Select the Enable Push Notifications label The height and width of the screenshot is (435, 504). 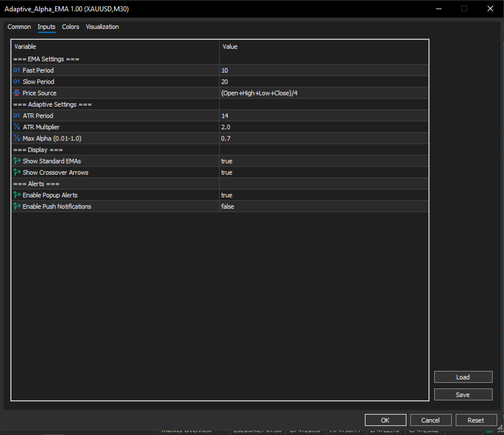point(57,206)
